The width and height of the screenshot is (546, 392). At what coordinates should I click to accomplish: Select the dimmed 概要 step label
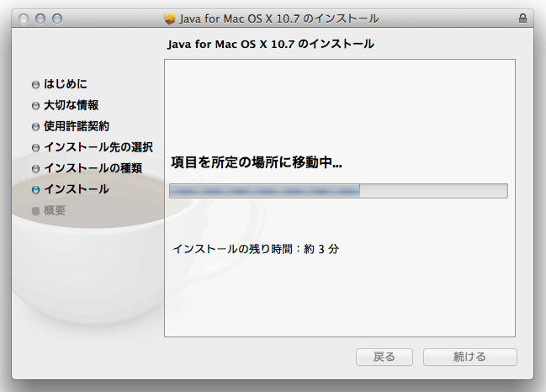(55, 210)
